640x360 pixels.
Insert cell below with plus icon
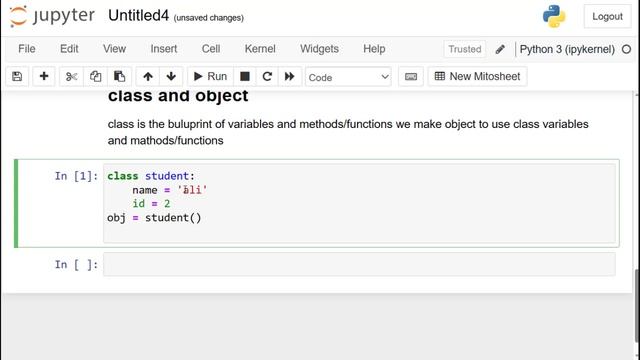tap(44, 76)
